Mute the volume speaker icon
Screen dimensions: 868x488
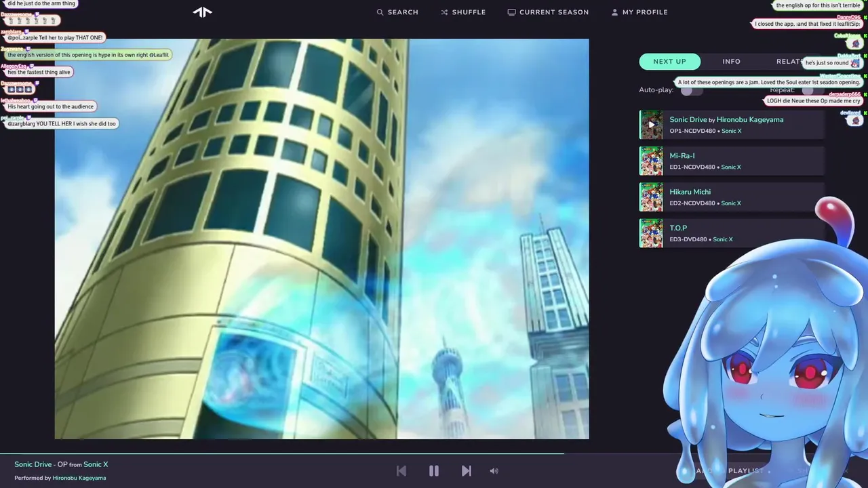494,471
